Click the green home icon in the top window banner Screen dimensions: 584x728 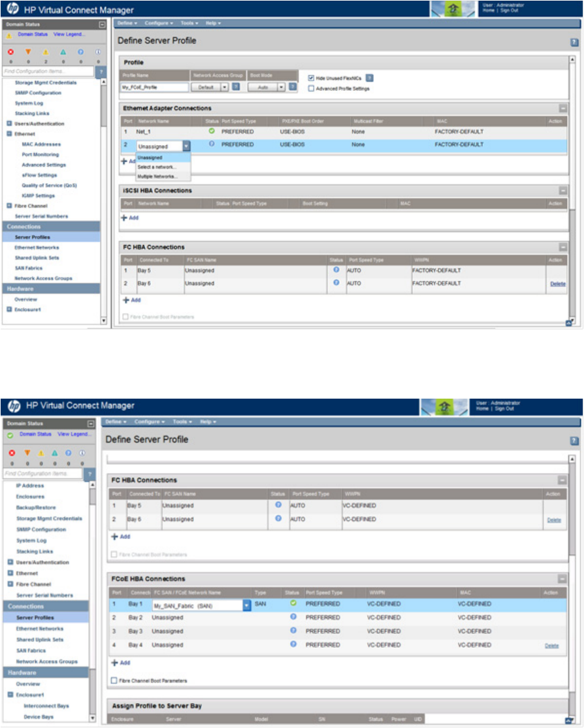pyautogui.click(x=453, y=9)
